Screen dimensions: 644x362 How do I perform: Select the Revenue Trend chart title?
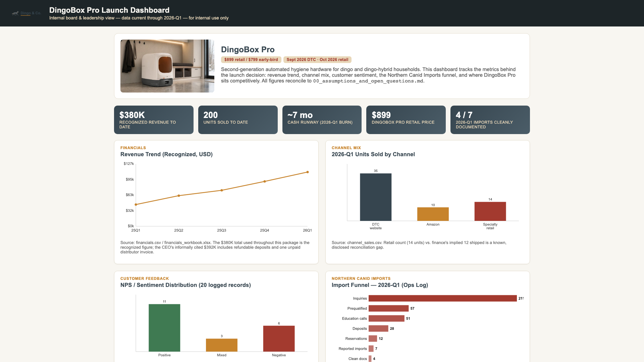[166, 154]
